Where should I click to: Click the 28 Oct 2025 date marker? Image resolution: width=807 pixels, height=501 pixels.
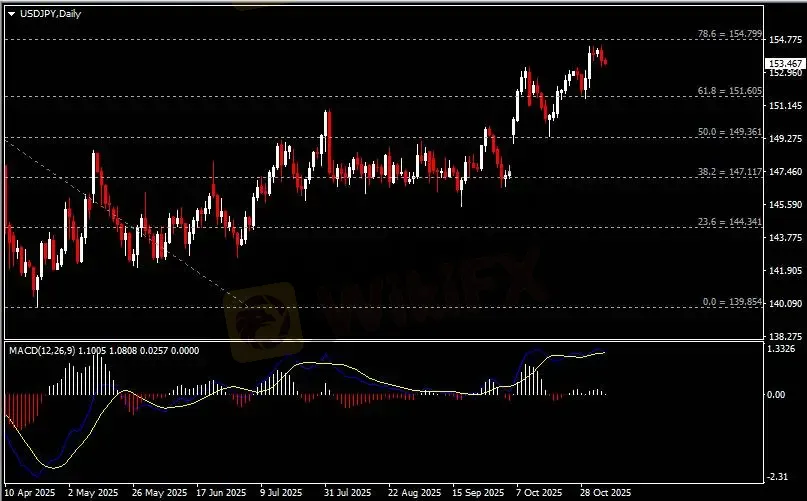(x=604, y=493)
